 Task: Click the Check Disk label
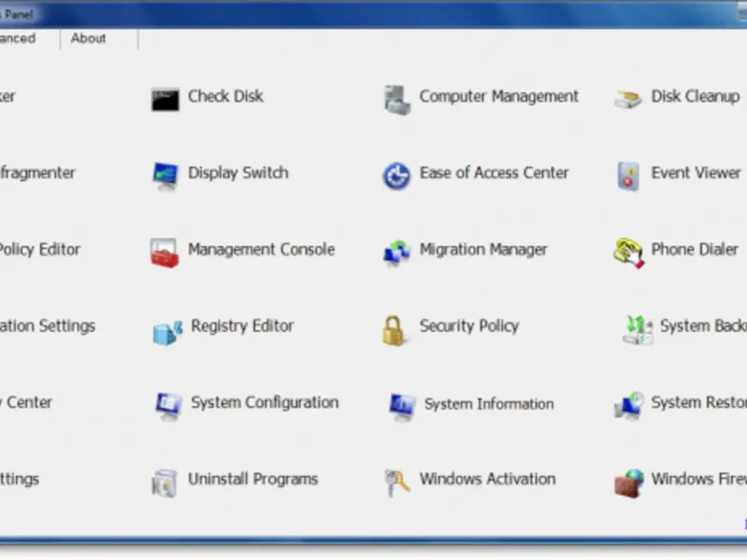click(x=225, y=96)
